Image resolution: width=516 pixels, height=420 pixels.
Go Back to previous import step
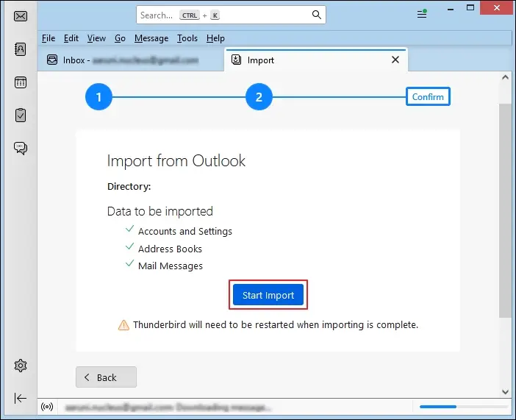[106, 377]
